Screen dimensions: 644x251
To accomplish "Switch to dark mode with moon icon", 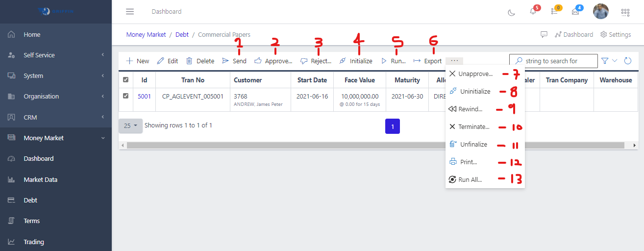I will coord(512,12).
